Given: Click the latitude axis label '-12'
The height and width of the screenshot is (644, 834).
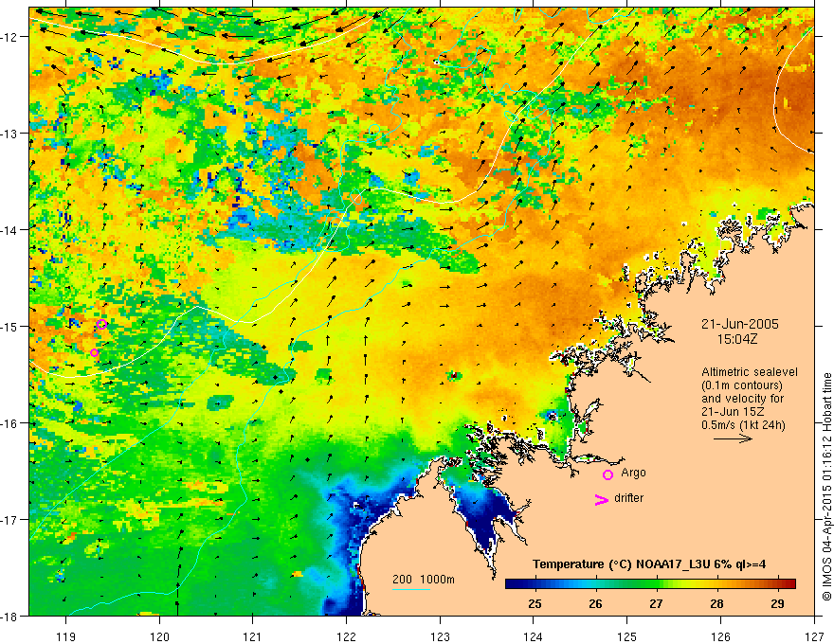Looking at the screenshot, I should [10, 37].
